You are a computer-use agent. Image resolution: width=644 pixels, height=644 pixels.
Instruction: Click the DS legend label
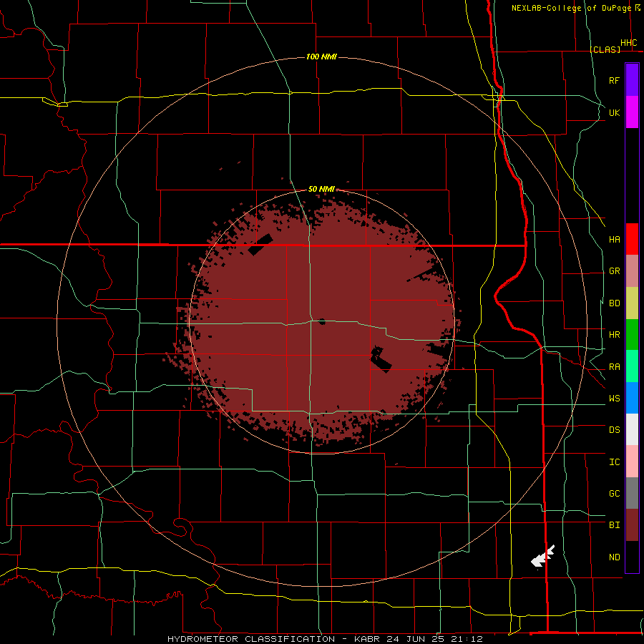614,430
